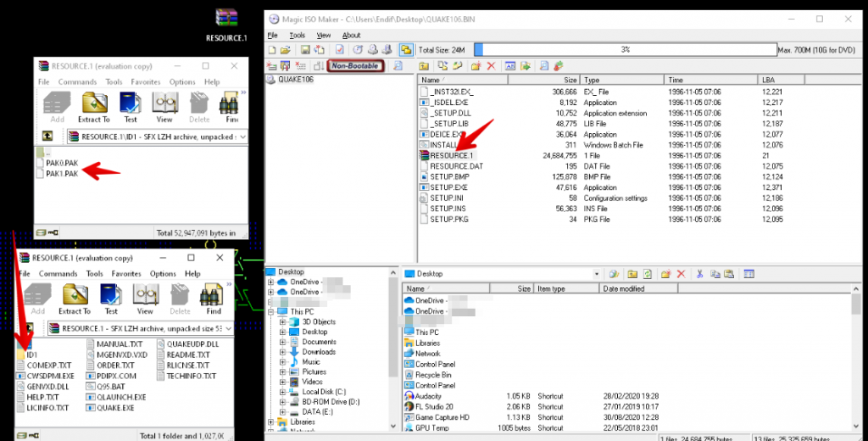This screenshot has width=868, height=441.
Task: Open path dropdown in WinRAR RESOURCE.1\ID1 window
Action: point(242,137)
